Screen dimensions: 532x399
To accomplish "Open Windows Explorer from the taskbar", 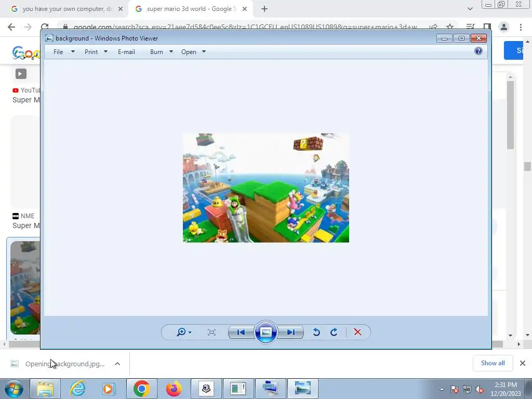I will pos(45,389).
